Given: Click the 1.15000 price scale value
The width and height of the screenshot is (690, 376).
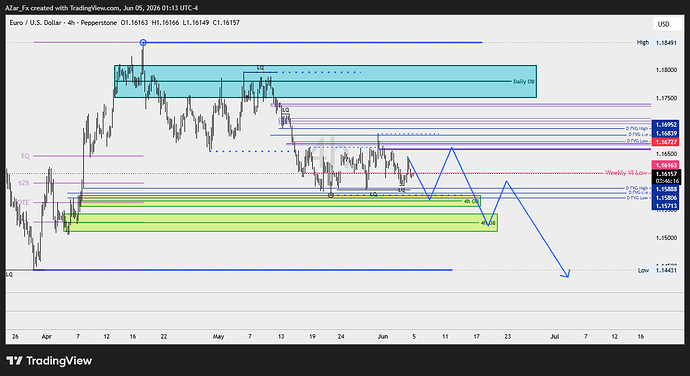Looking at the screenshot, I should tap(666, 238).
